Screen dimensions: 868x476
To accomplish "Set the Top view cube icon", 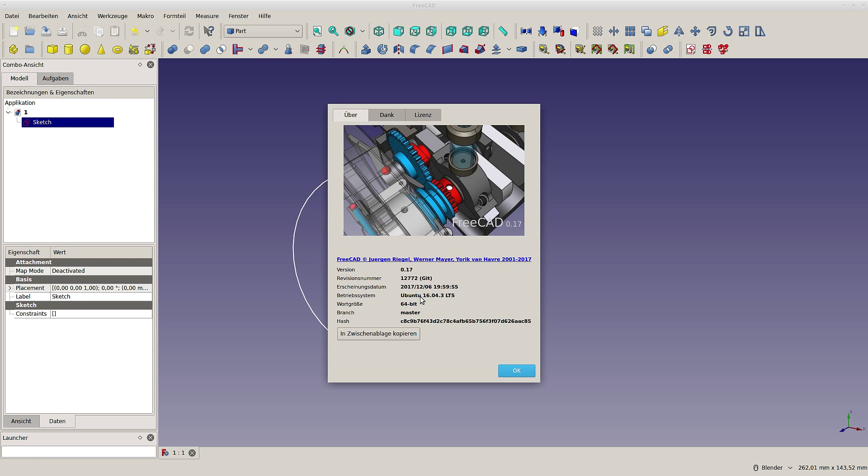I will point(415,31).
